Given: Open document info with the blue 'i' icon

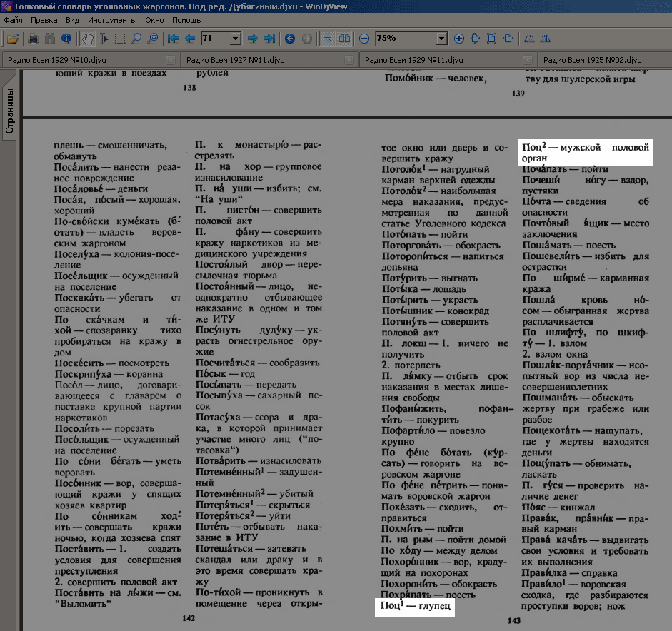Looking at the screenshot, I should click(66, 39).
